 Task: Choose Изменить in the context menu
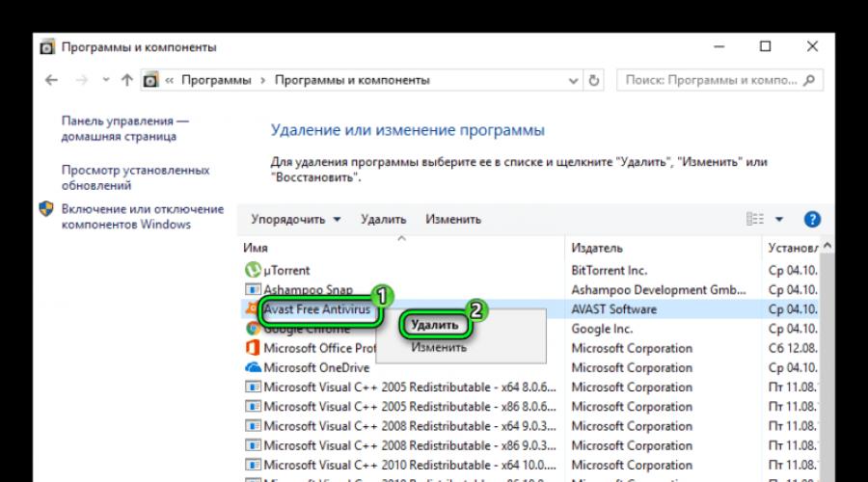(x=439, y=348)
